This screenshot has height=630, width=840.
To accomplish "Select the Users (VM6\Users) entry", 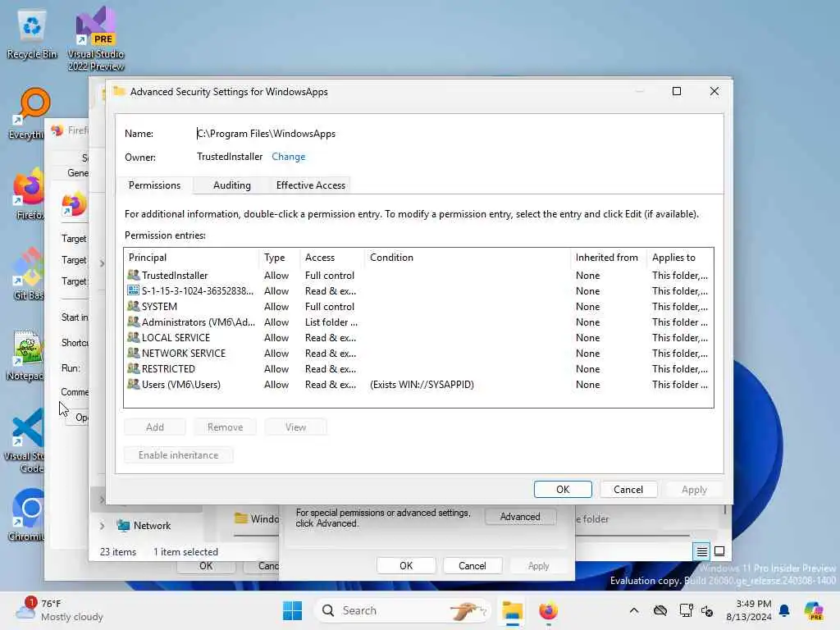I will (418, 385).
